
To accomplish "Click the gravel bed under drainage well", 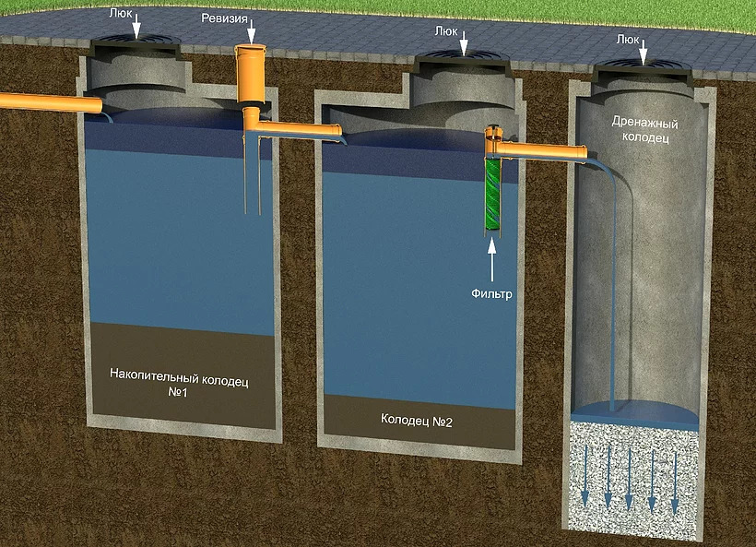I will (634, 479).
